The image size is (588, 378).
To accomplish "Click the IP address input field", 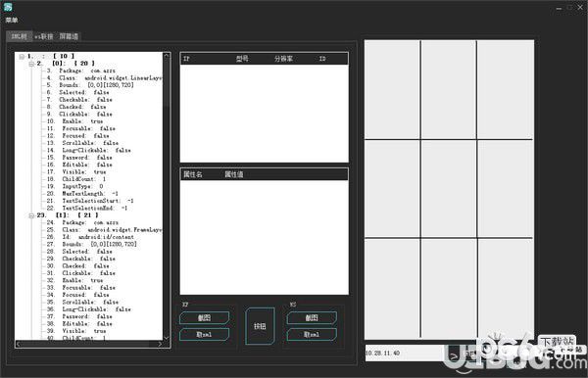I will pos(404,353).
